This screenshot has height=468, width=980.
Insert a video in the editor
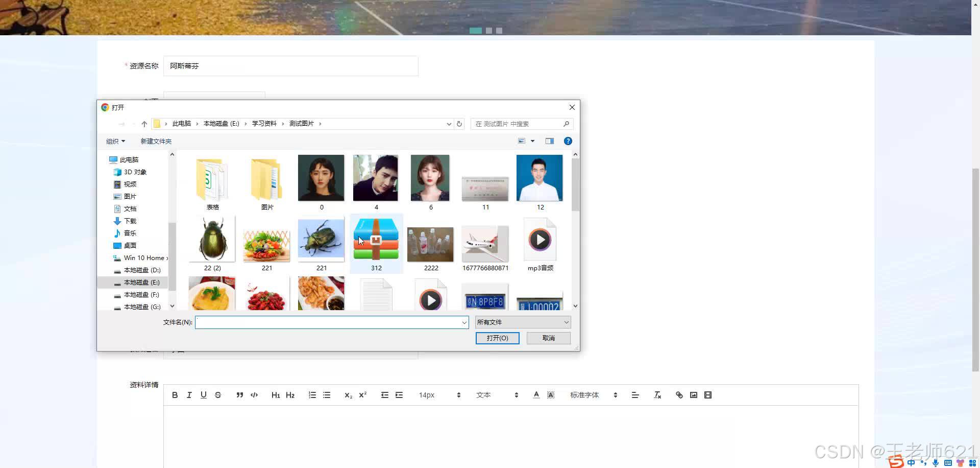(708, 395)
